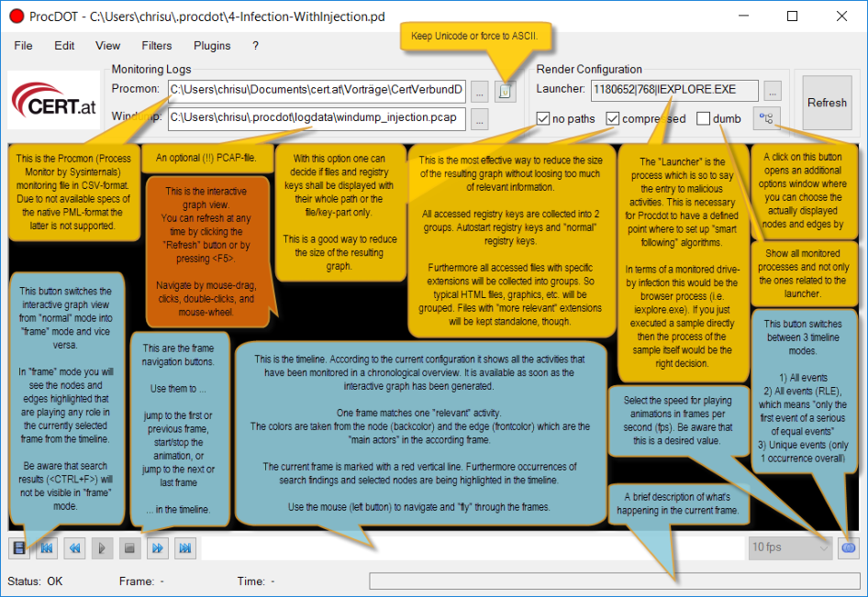The height and width of the screenshot is (597, 868).
Task: Switch timeline mode with bottom-right icon
Action: coord(849,547)
